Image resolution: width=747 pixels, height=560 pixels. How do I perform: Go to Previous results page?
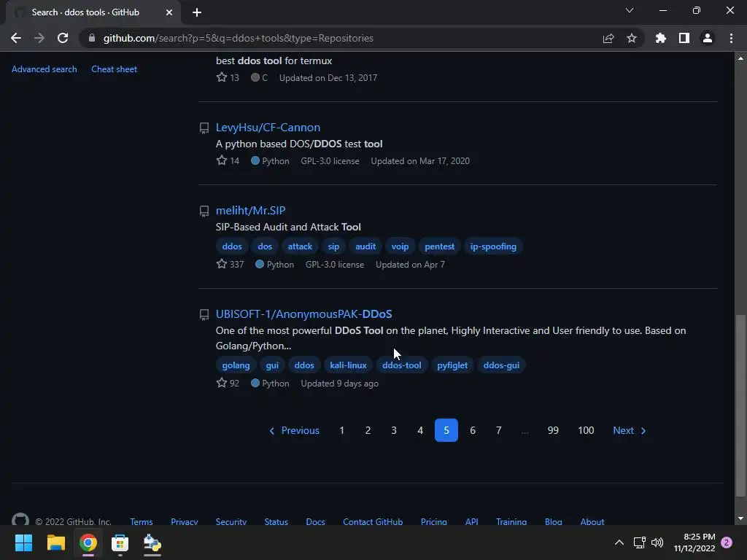coord(295,430)
